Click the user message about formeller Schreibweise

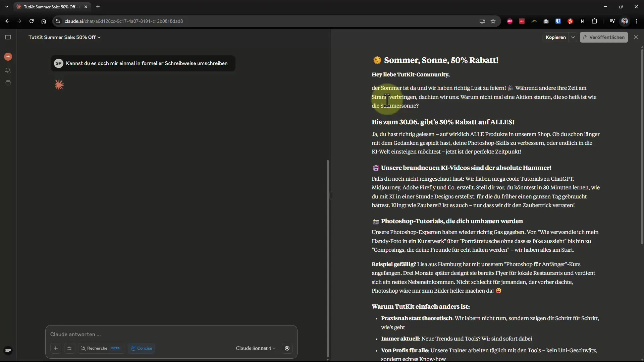click(143, 63)
